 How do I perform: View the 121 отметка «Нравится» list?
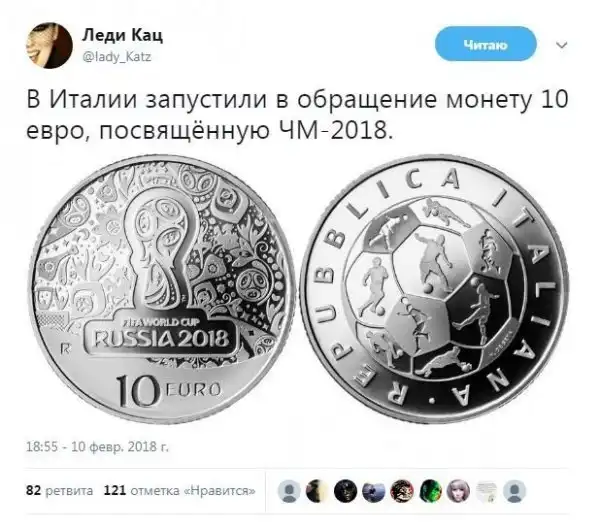click(179, 490)
